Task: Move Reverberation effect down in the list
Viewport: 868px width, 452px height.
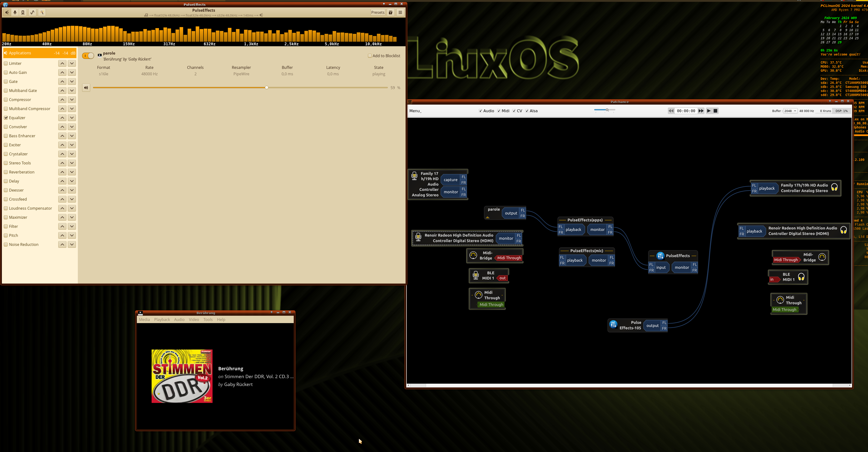Action: 72,172
